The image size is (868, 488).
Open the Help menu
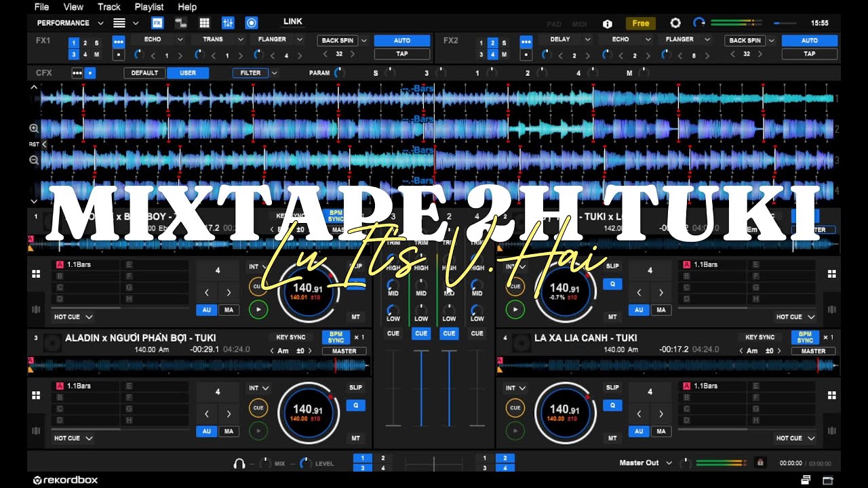coord(187,7)
